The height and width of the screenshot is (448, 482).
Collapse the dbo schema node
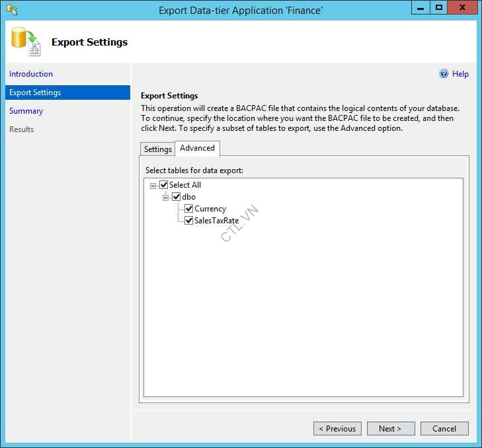(166, 198)
